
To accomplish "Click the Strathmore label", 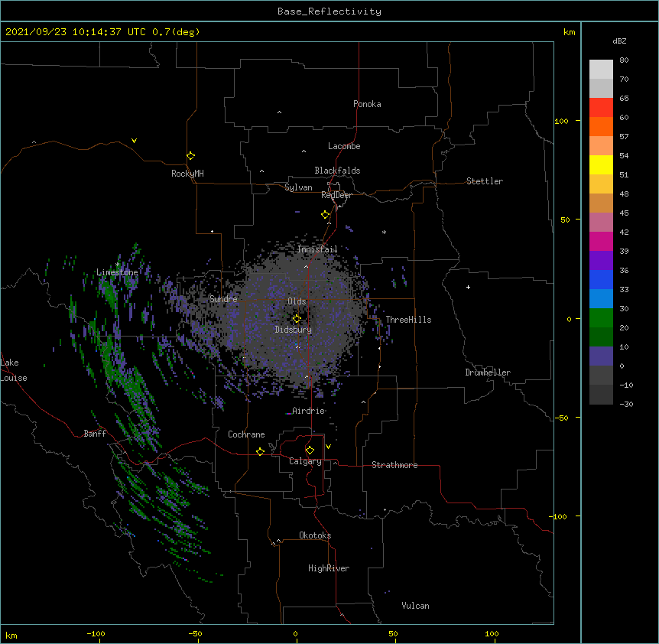I will coord(394,465).
